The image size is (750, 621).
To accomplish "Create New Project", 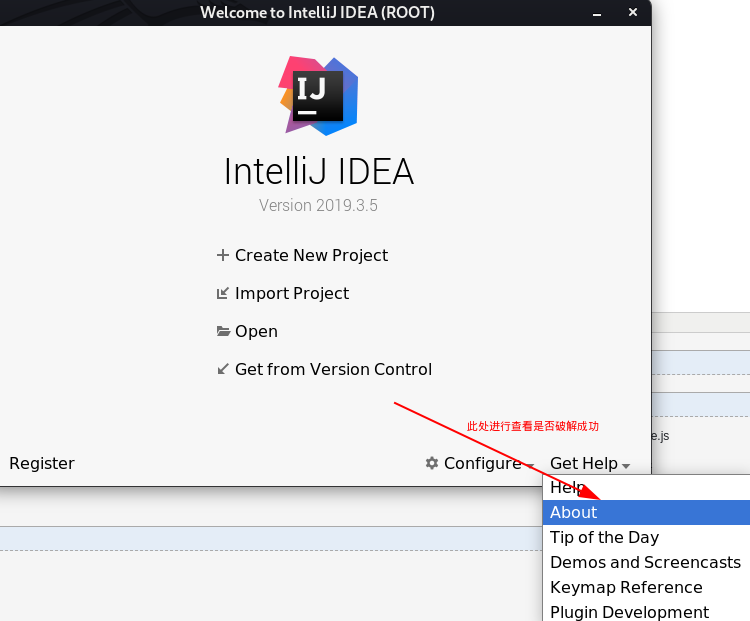I will point(311,255).
